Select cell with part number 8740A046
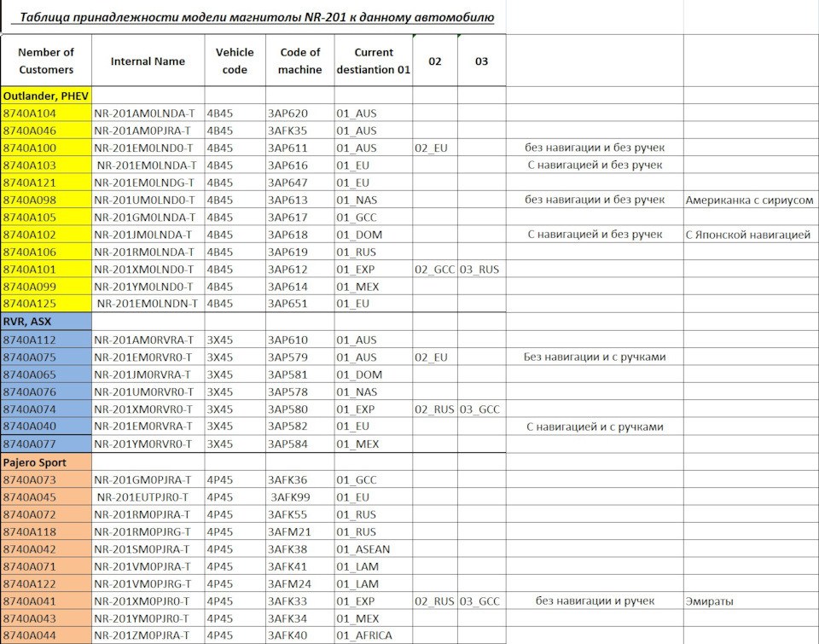This screenshot has width=819, height=644. (46, 131)
